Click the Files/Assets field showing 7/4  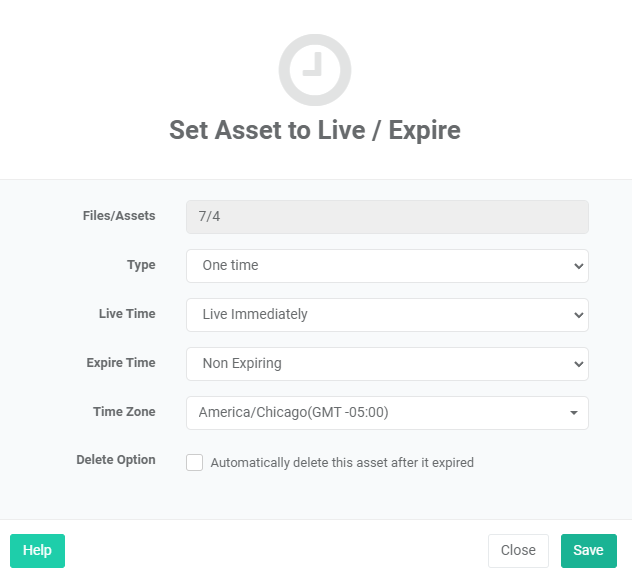tap(387, 217)
